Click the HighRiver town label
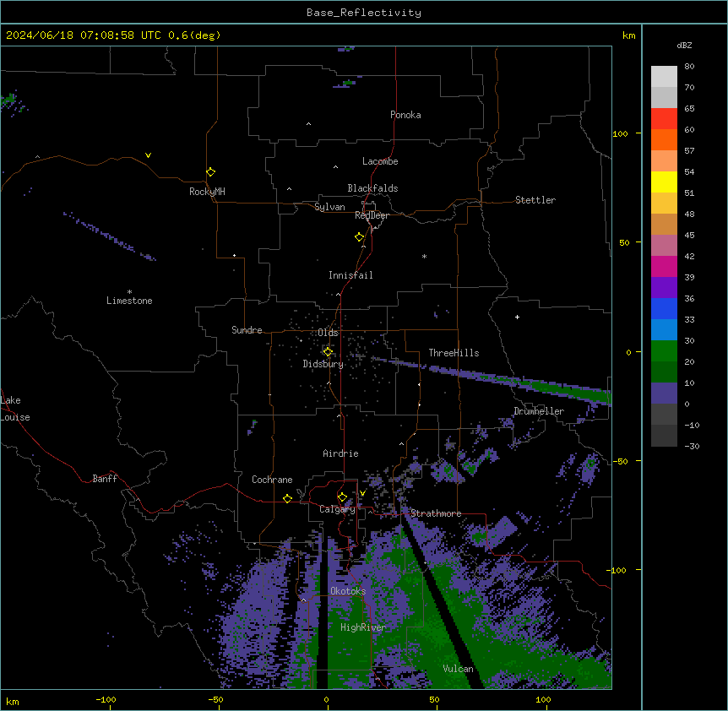Viewport: 728px width, 711px height. pyautogui.click(x=363, y=627)
